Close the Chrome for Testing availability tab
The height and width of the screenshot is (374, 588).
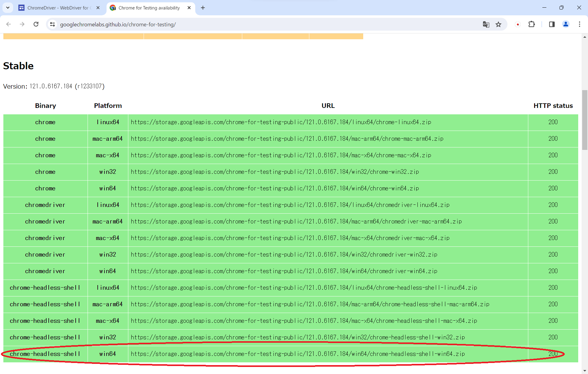(189, 8)
